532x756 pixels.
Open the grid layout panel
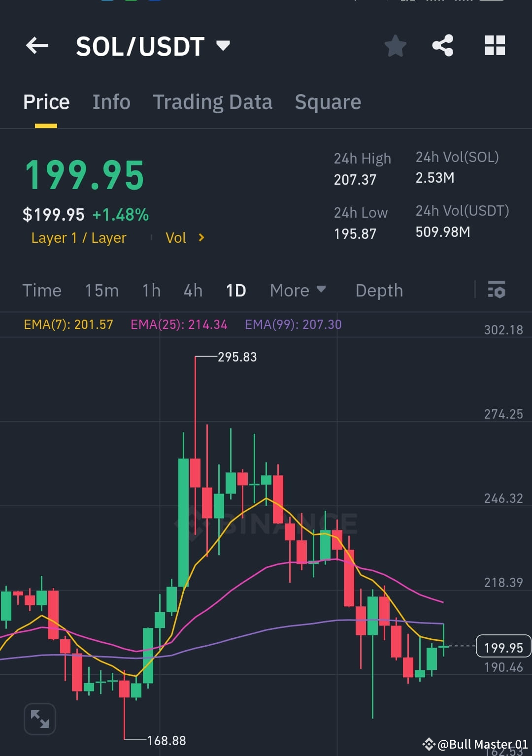(x=495, y=45)
